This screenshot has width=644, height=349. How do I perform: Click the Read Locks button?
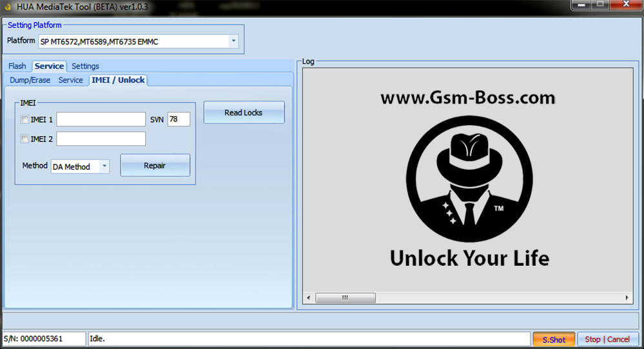[x=244, y=112]
